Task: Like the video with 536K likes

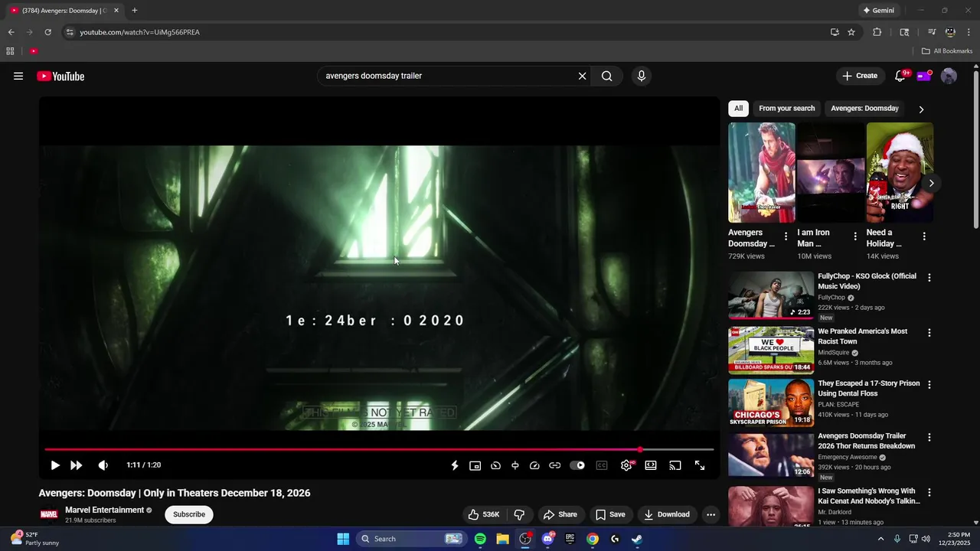Action: click(x=484, y=514)
